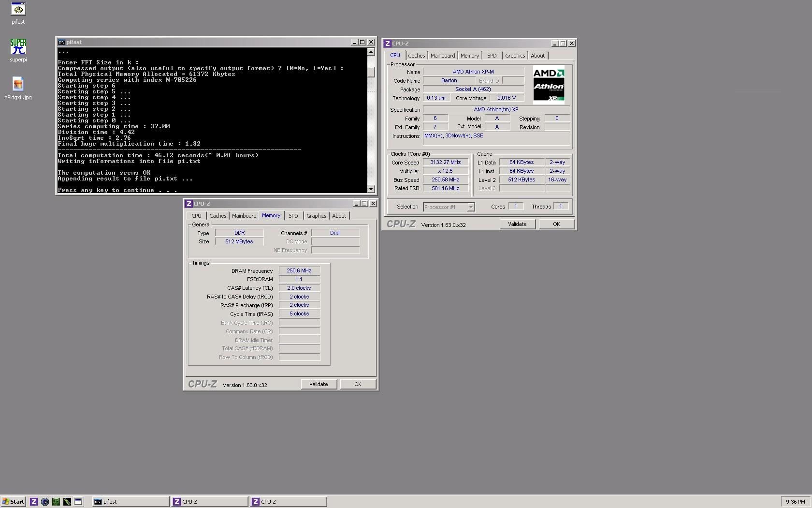
Task: Open Memory tab in processor CPU-Z window
Action: (x=469, y=56)
